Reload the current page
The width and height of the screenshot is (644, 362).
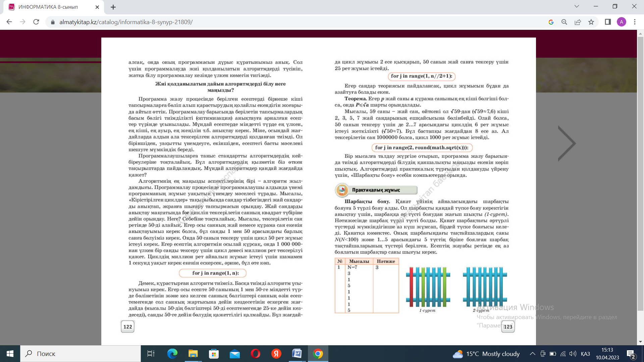(36, 22)
